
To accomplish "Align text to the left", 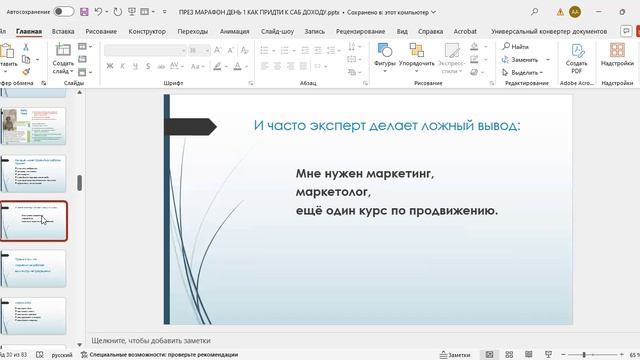I will (x=264, y=66).
